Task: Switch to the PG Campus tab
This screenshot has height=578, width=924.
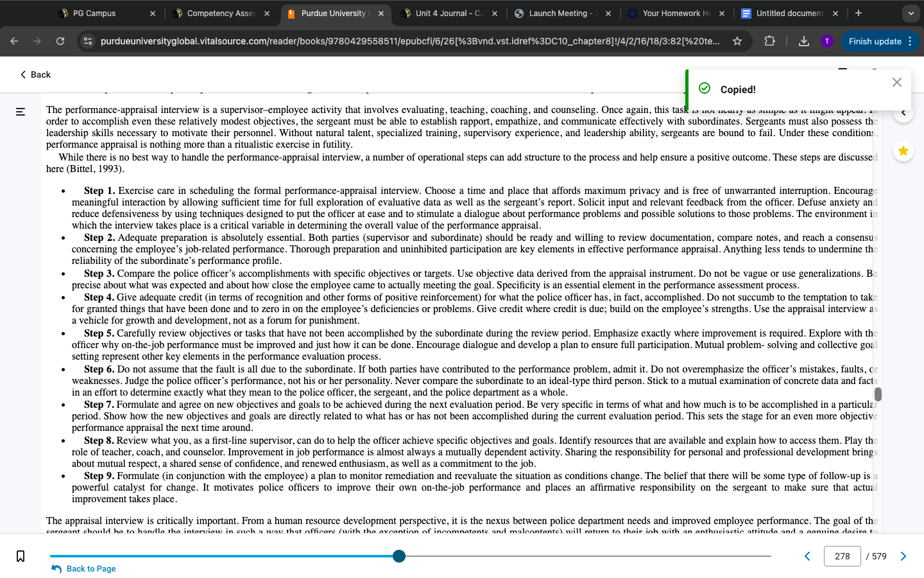Action: pyautogui.click(x=94, y=13)
